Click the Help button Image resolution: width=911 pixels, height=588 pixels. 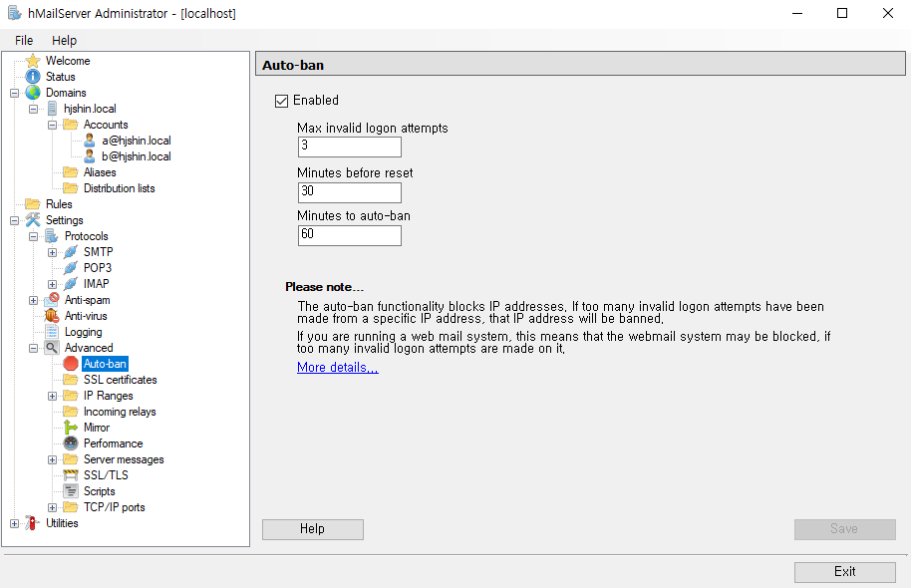pyautogui.click(x=313, y=529)
